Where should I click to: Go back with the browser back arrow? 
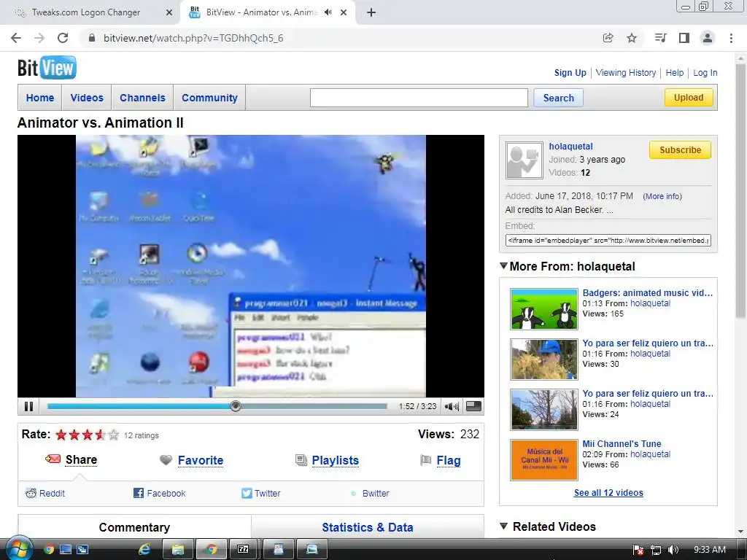coord(16,38)
